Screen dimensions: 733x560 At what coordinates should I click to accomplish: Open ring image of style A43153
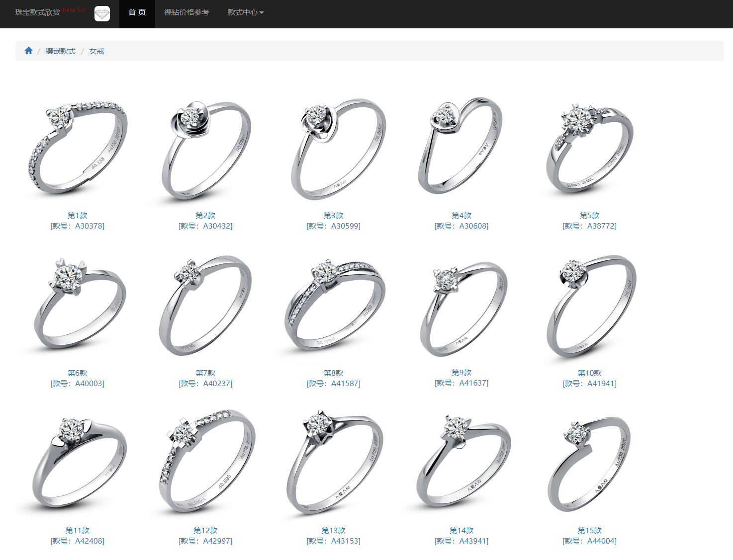coord(334,463)
